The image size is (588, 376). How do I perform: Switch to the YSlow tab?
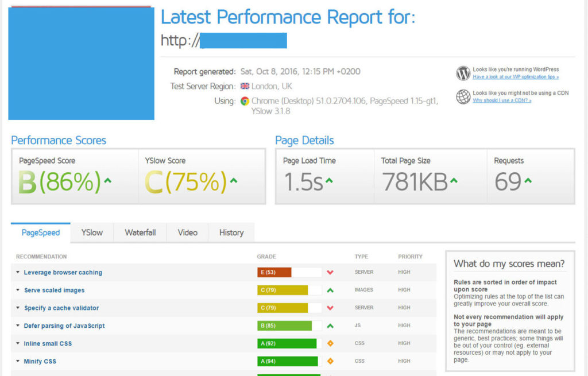tap(92, 232)
